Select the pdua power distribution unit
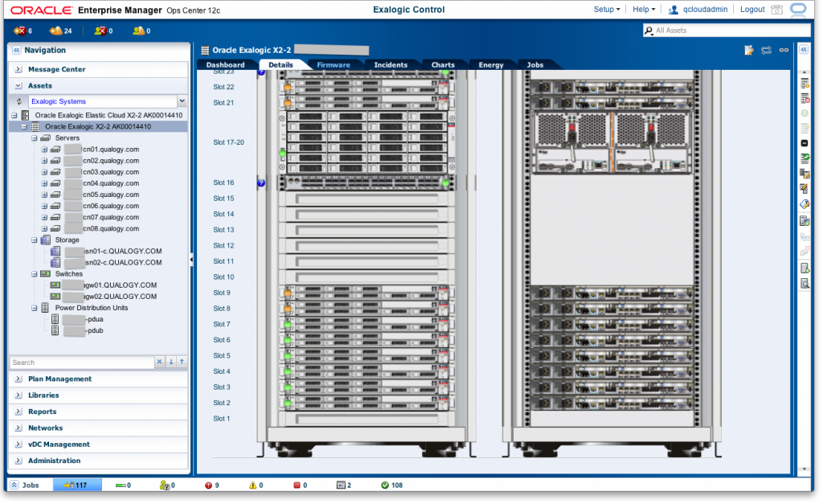The height and width of the screenshot is (504, 823). [x=95, y=319]
